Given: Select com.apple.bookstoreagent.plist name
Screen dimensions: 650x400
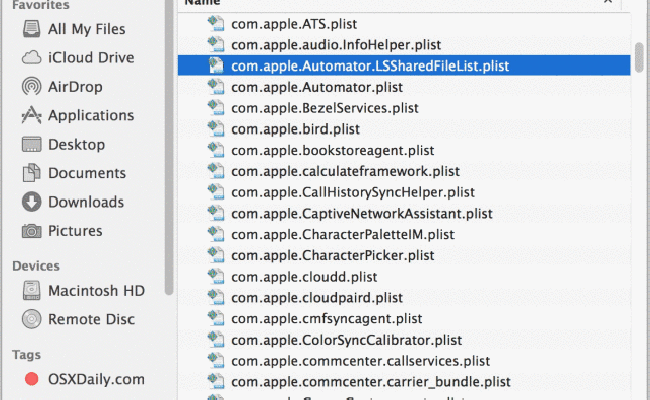Looking at the screenshot, I should [x=332, y=150].
